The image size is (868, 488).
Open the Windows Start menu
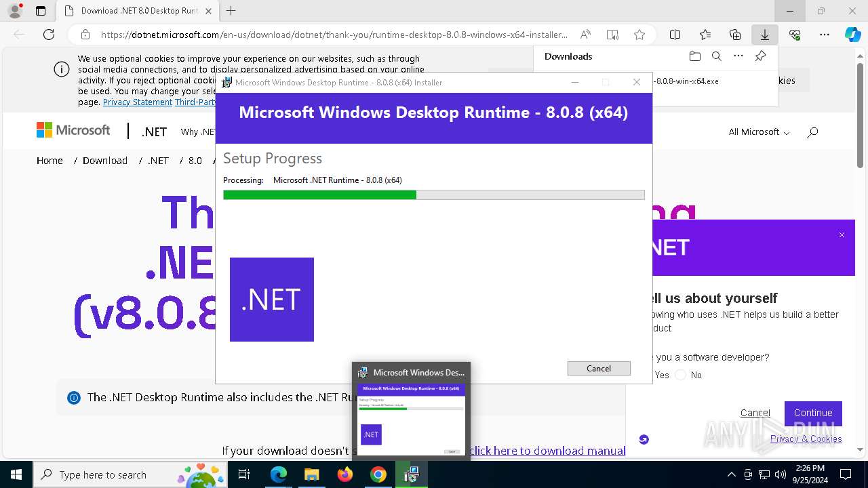(16, 474)
